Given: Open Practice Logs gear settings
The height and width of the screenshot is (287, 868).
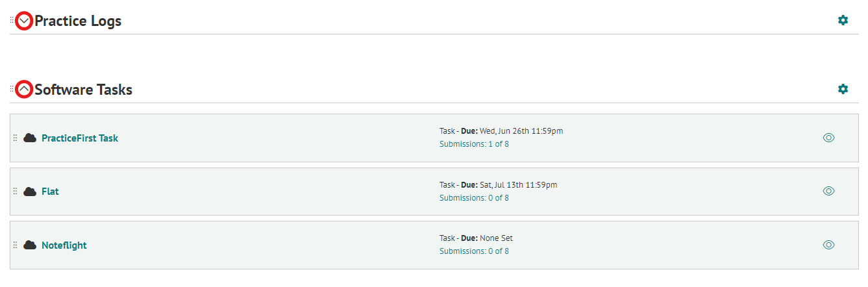Looking at the screenshot, I should 843,20.
